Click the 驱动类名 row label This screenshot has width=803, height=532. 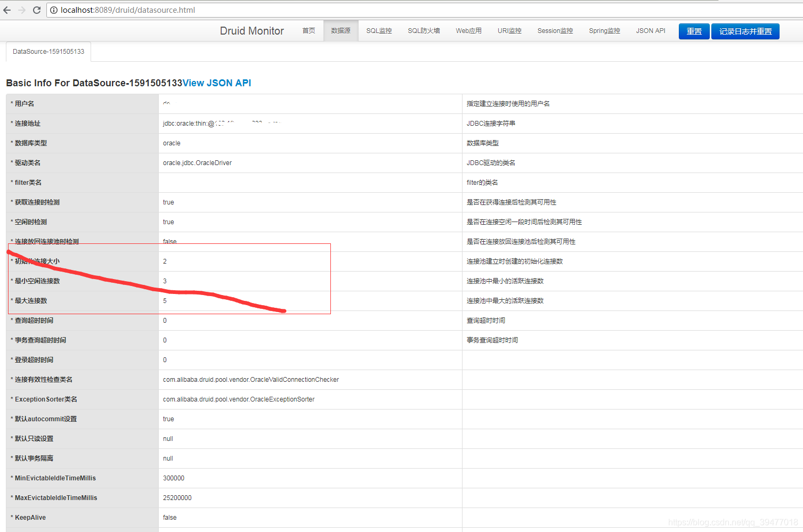tap(28, 163)
